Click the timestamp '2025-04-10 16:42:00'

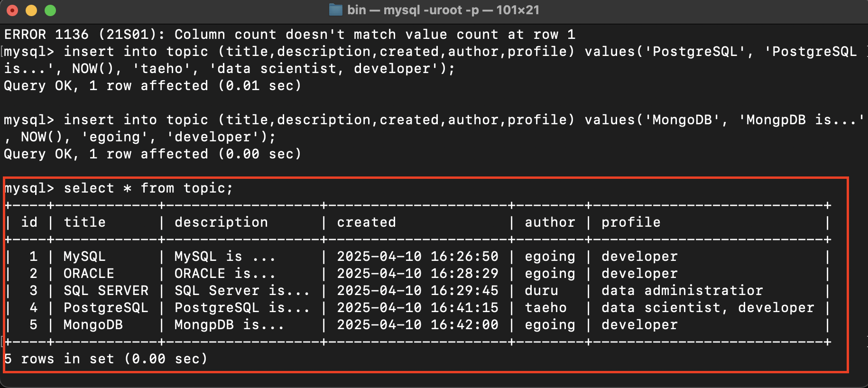click(418, 325)
